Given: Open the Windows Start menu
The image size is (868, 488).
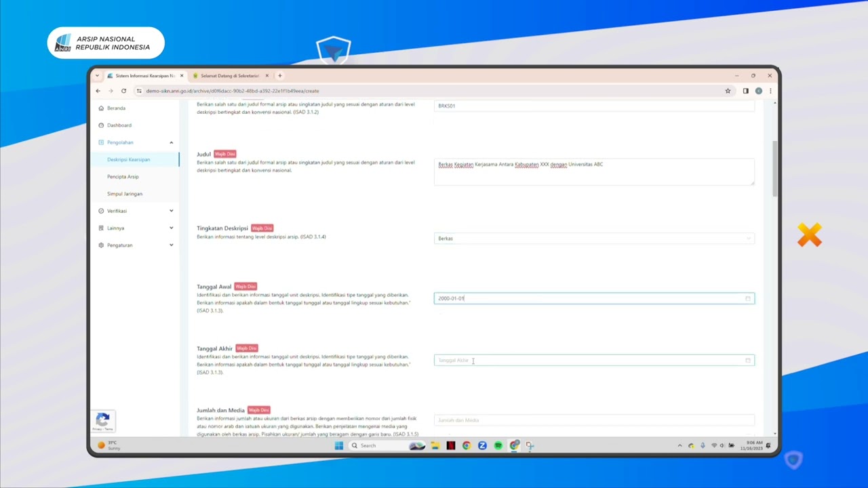Looking at the screenshot, I should pyautogui.click(x=338, y=445).
